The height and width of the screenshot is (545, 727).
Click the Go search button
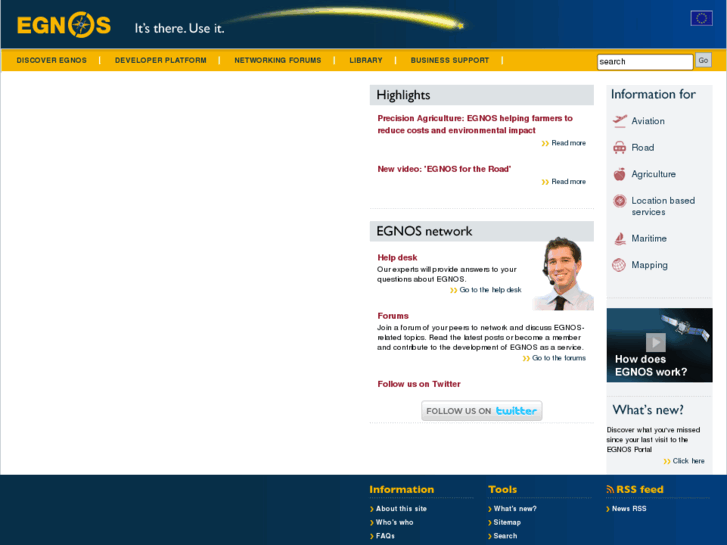[703, 60]
